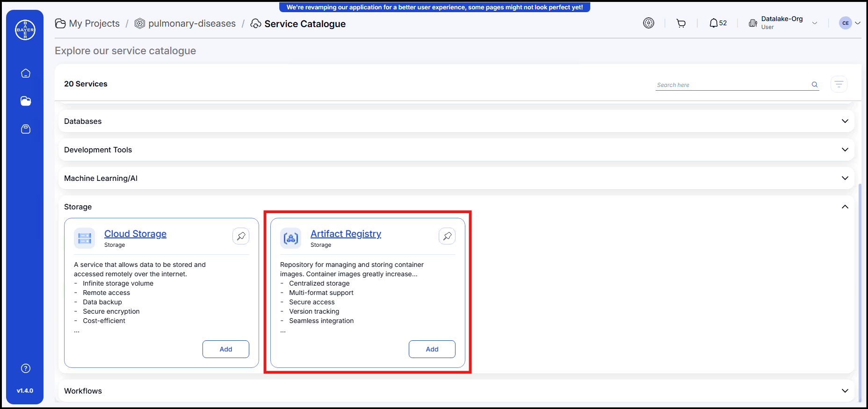This screenshot has height=409, width=868.
Task: Open the filter icon beside search
Action: click(839, 84)
